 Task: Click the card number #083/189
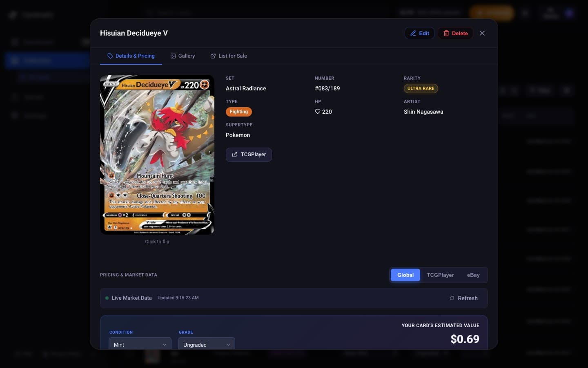[x=327, y=88]
